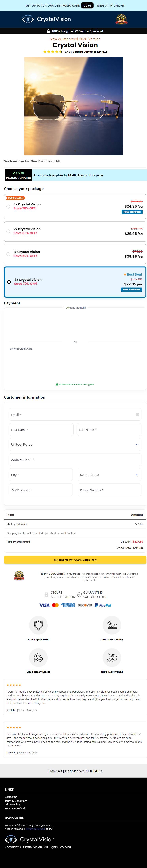Click star rating on Sarah M. review
The image size is (147, 868).
(x=14, y=685)
